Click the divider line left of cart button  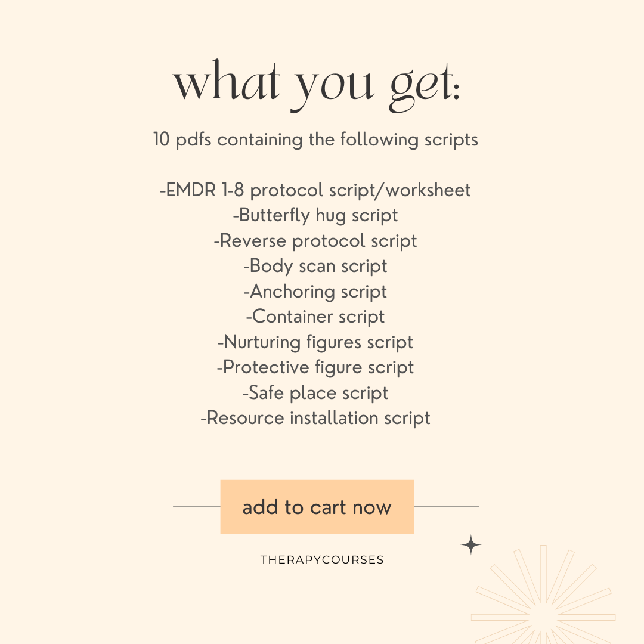(197, 507)
